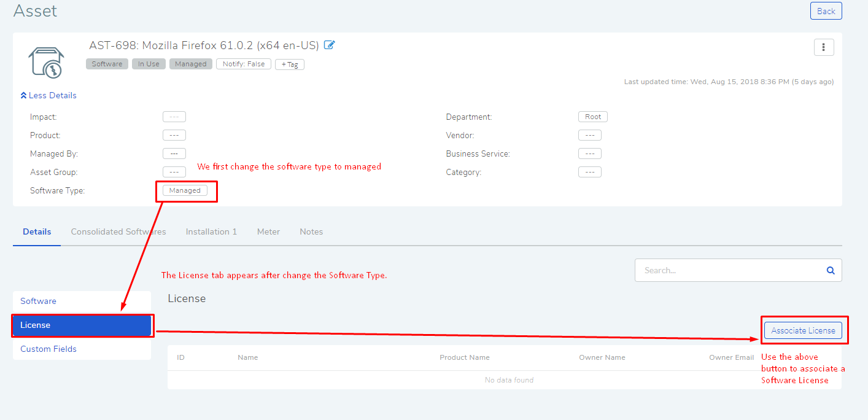Change Software Type from Managed

pos(185,190)
